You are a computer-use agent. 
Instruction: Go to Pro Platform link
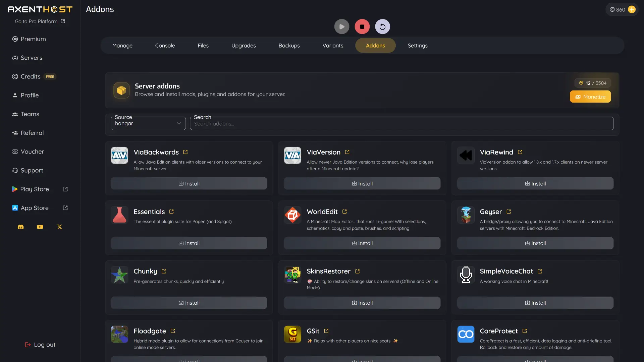[40, 21]
